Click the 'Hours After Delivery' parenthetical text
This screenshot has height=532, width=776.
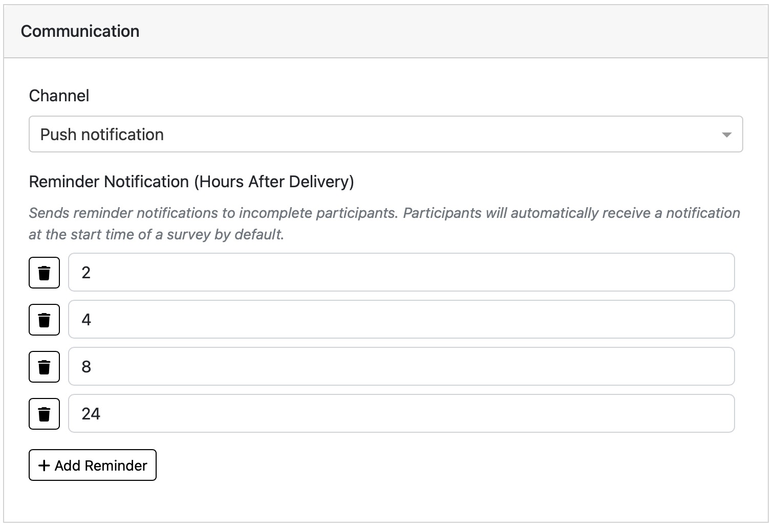274,182
